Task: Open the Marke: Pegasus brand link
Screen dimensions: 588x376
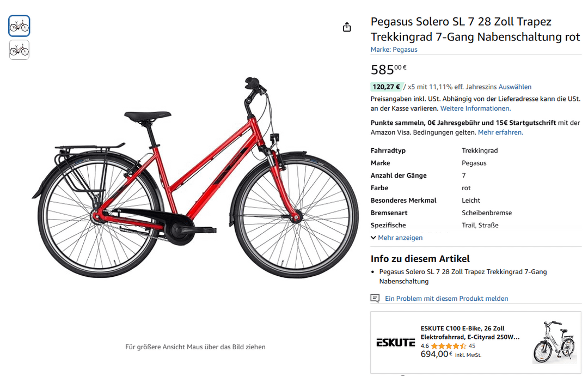Action: [x=394, y=49]
